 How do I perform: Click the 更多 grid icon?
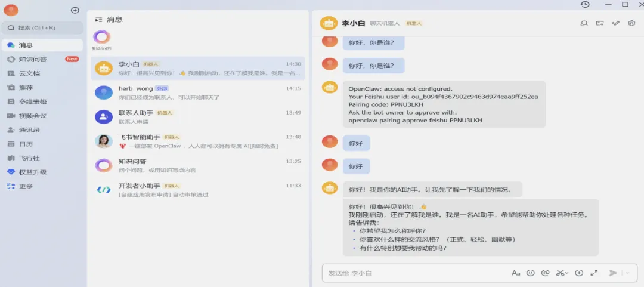click(x=11, y=186)
